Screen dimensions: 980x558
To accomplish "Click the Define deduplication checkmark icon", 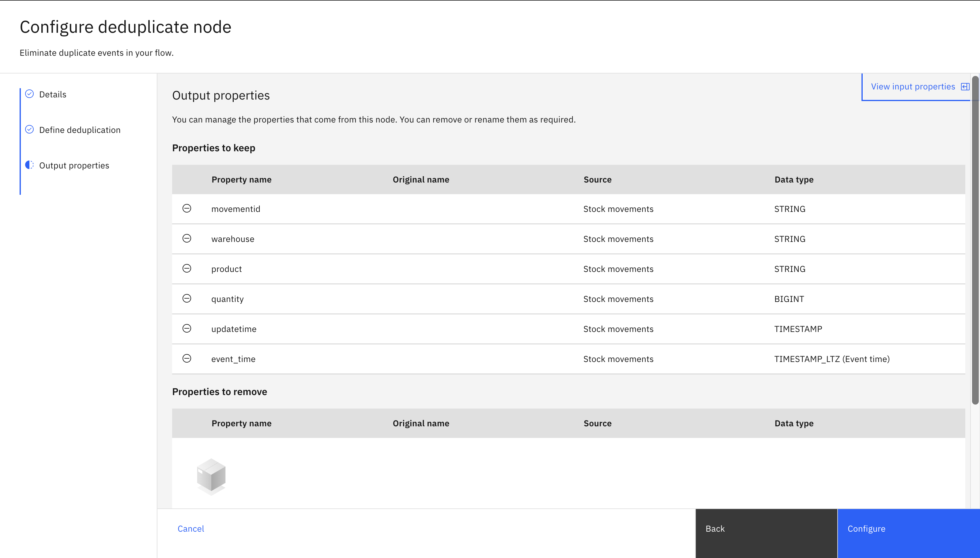I will point(29,130).
